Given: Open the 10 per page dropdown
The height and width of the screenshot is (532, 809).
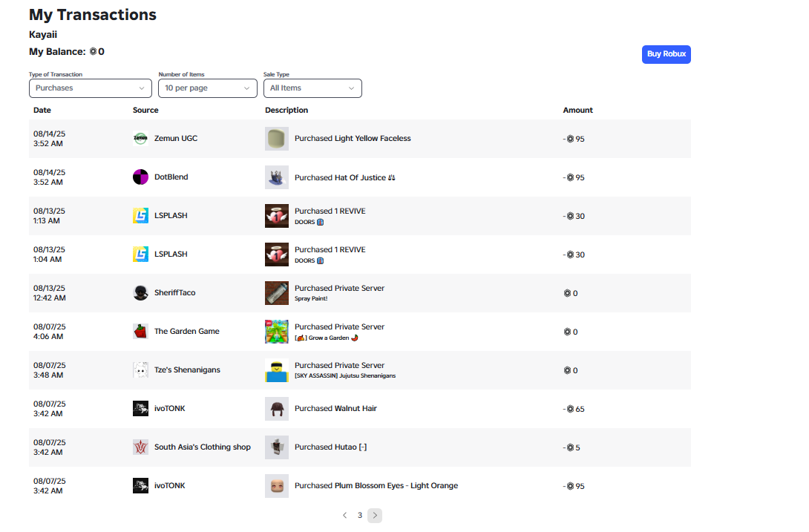Looking at the screenshot, I should tap(207, 88).
